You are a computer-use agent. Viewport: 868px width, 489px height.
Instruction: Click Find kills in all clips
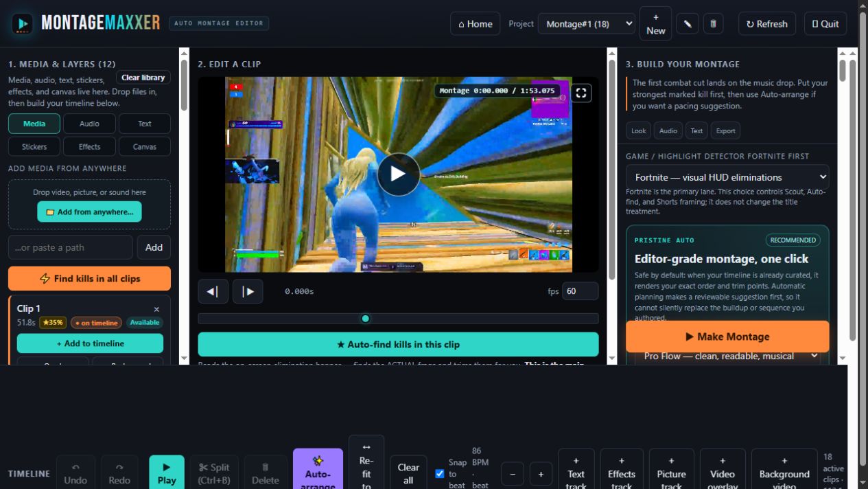[x=89, y=279]
